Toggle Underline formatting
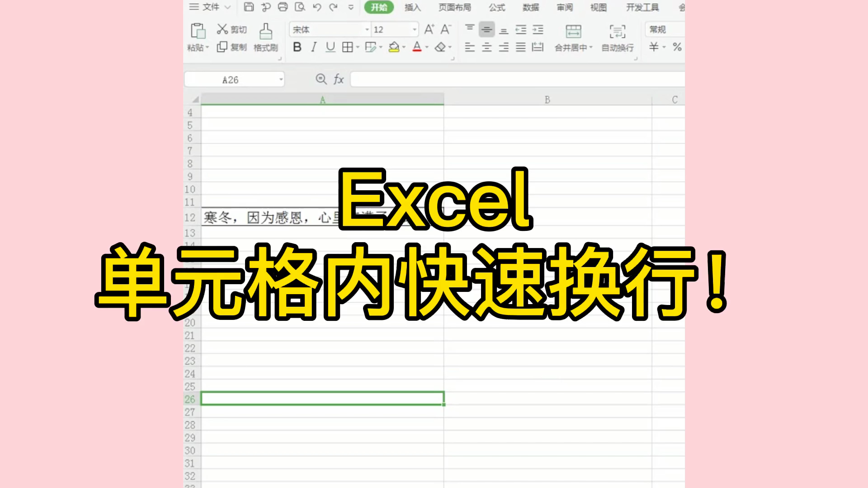 [330, 47]
